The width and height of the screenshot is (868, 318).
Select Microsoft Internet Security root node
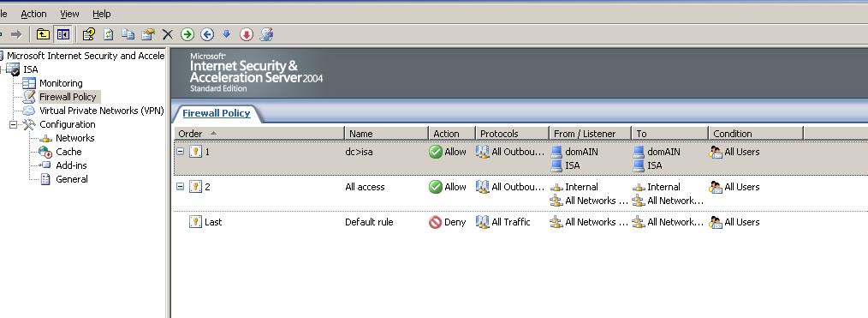86,56
